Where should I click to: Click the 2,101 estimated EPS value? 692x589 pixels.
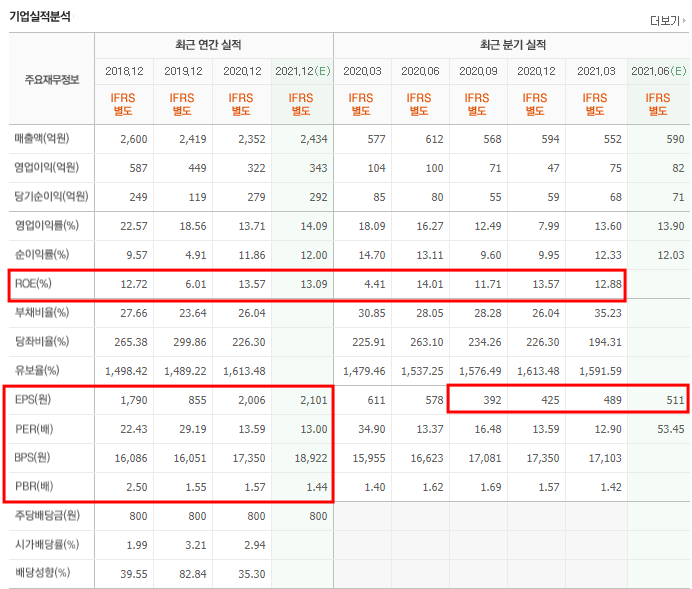coord(314,400)
